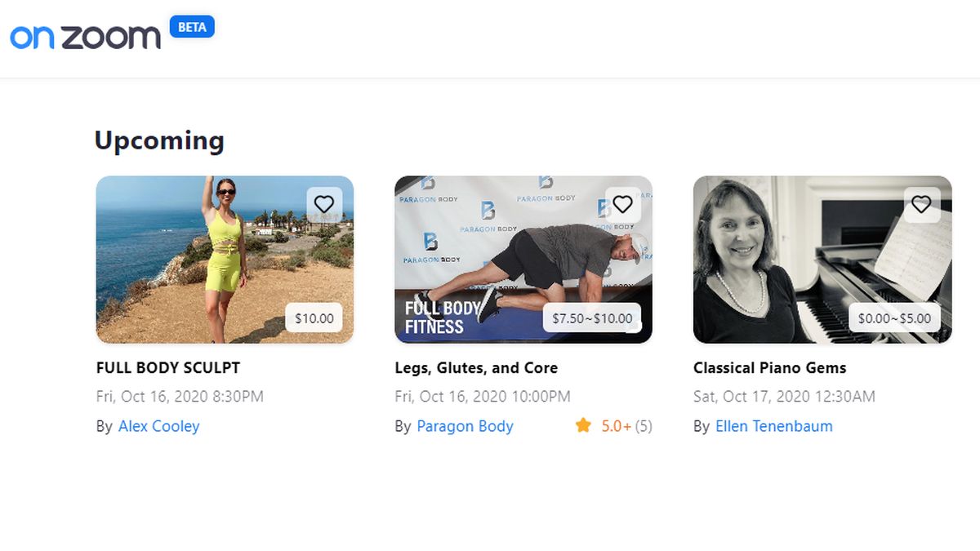The height and width of the screenshot is (551, 980).
Task: Open the Ellen Tenenbaum profile link
Action: [773, 426]
